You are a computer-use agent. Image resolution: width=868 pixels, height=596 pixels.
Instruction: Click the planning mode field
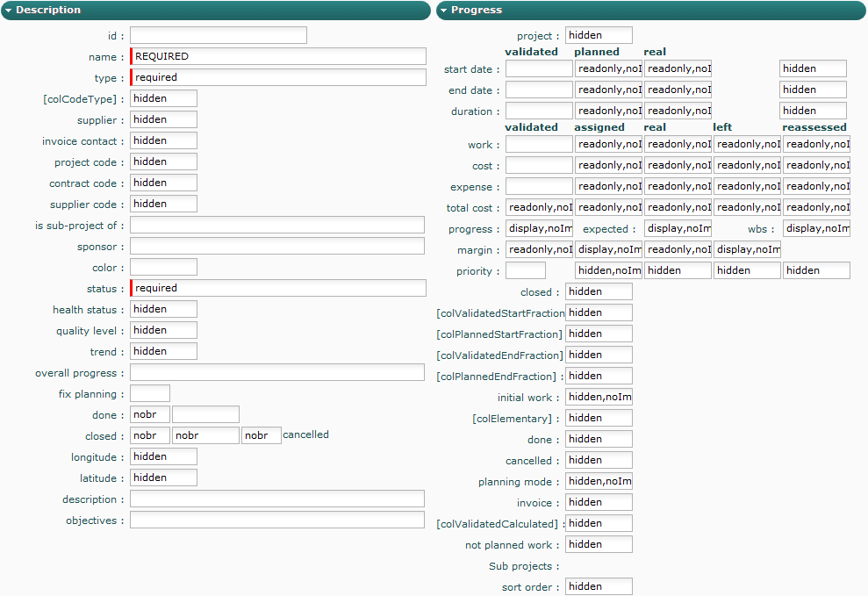coord(599,481)
